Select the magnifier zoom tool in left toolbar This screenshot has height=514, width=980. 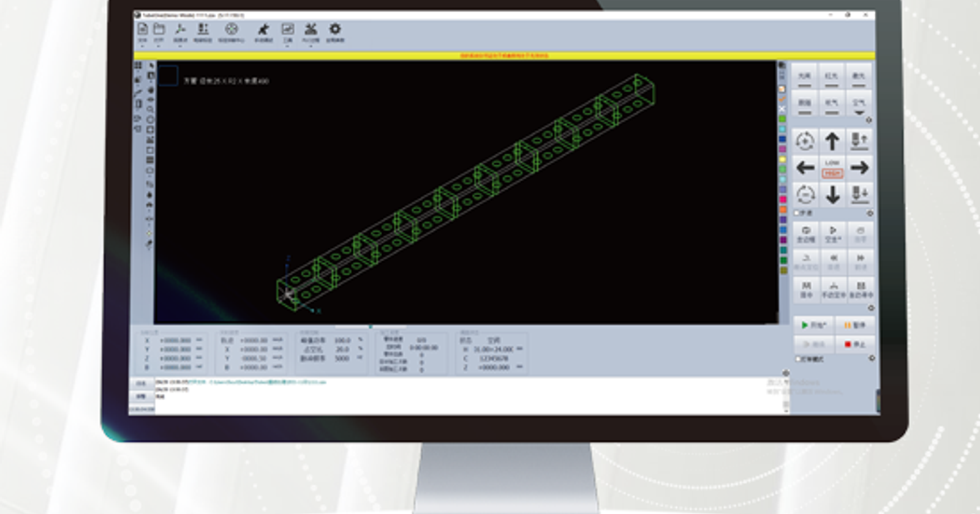pyautogui.click(x=150, y=110)
